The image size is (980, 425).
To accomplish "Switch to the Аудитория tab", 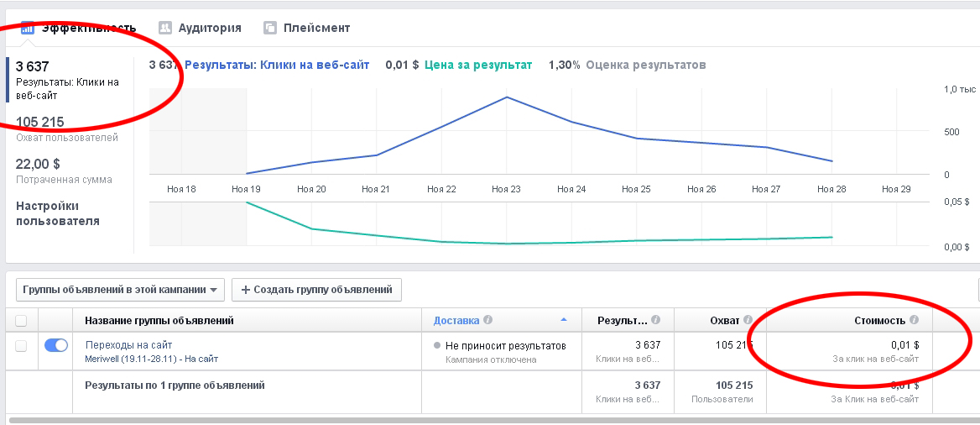I will [x=209, y=28].
